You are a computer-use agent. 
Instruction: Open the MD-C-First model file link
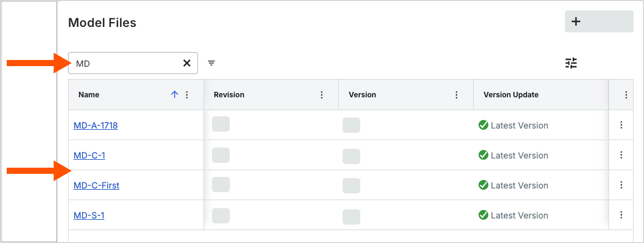point(97,185)
